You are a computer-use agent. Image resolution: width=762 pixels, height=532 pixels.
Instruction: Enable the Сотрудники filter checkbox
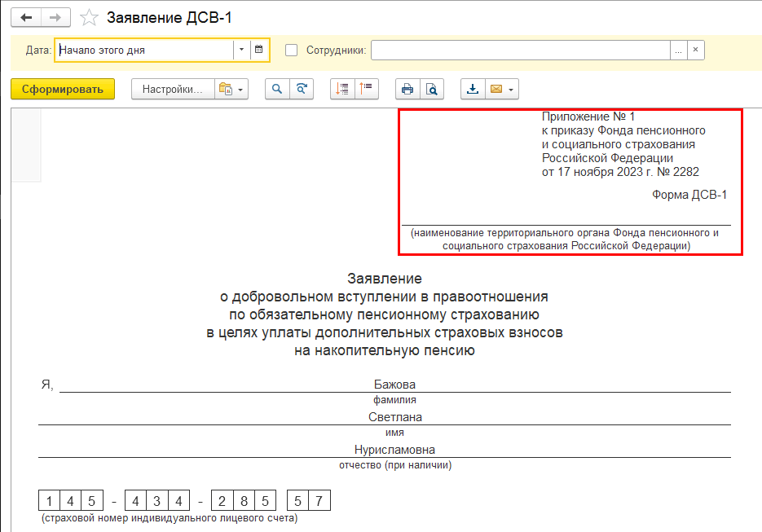pyautogui.click(x=292, y=51)
